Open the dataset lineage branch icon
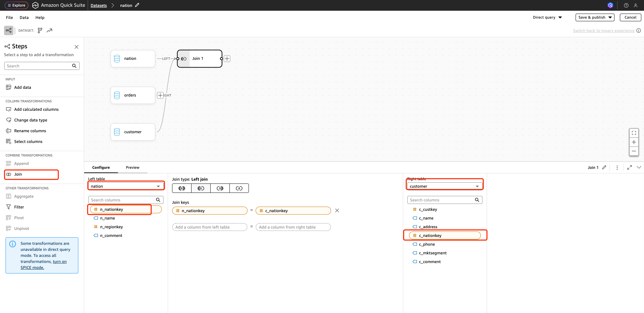The height and width of the screenshot is (313, 644). coord(40,30)
